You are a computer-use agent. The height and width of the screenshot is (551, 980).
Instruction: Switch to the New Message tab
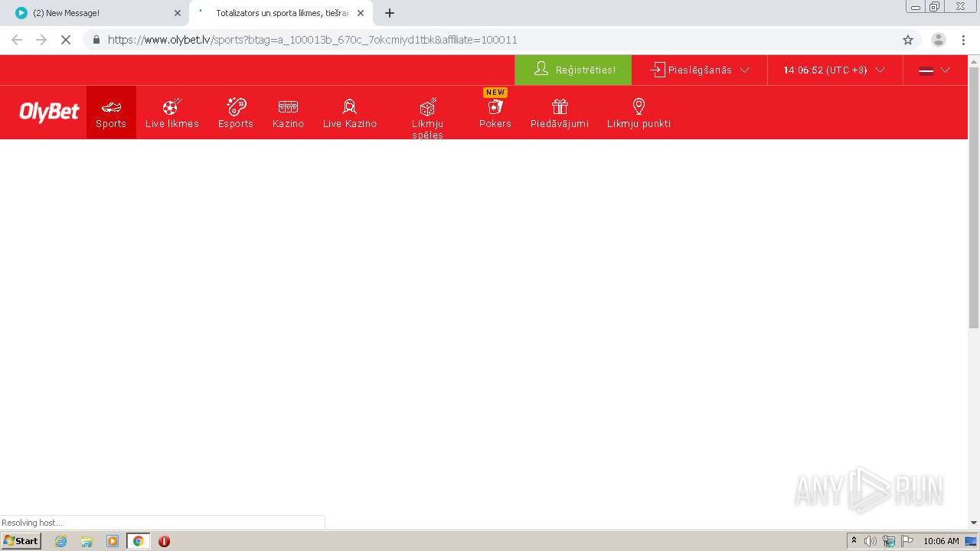96,13
